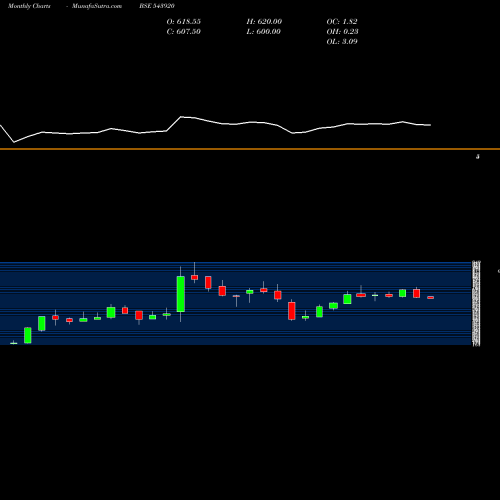Click the 'Monthly Charts' title text
Screen dimensions: 500x500
point(29,6)
